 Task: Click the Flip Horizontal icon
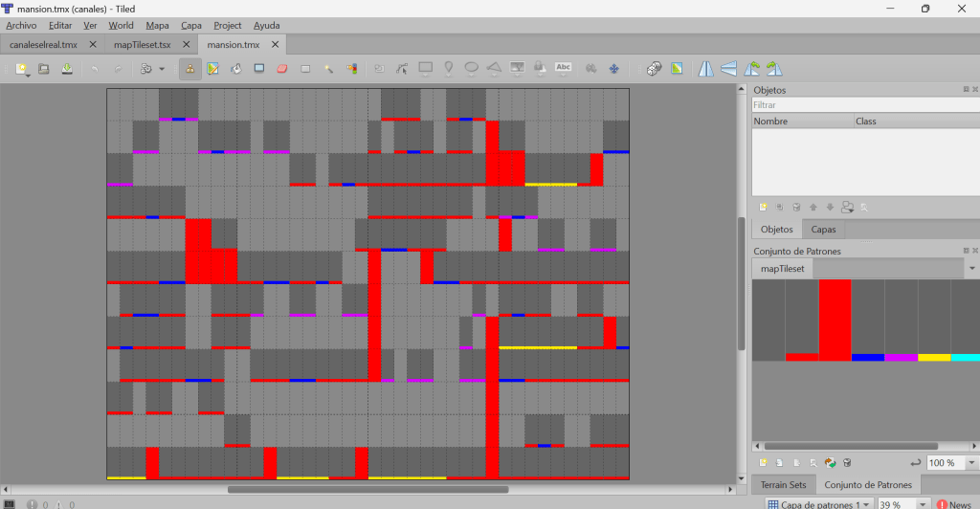point(706,69)
